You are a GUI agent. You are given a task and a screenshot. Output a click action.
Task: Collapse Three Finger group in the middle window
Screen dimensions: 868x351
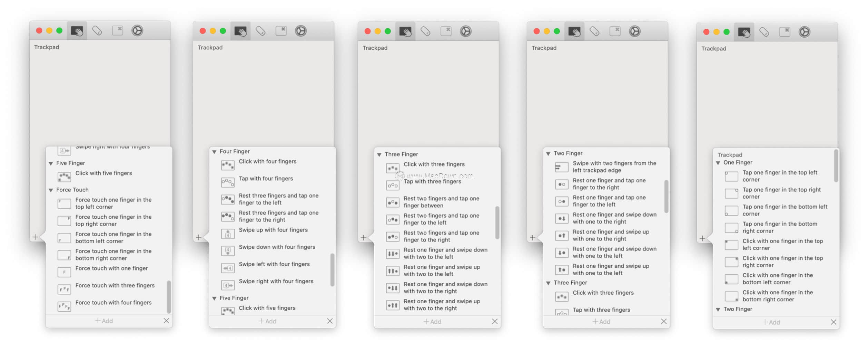379,155
